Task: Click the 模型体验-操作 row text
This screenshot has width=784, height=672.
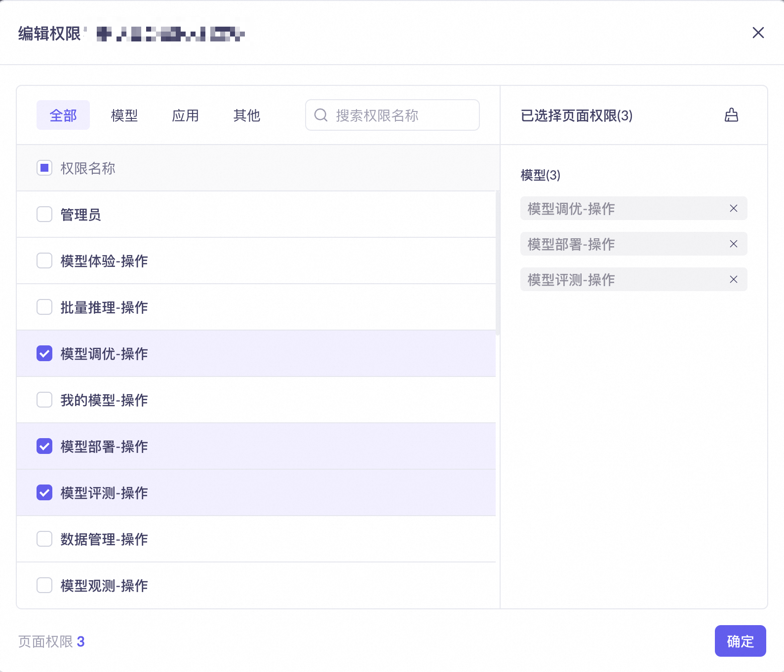Action: click(x=104, y=261)
